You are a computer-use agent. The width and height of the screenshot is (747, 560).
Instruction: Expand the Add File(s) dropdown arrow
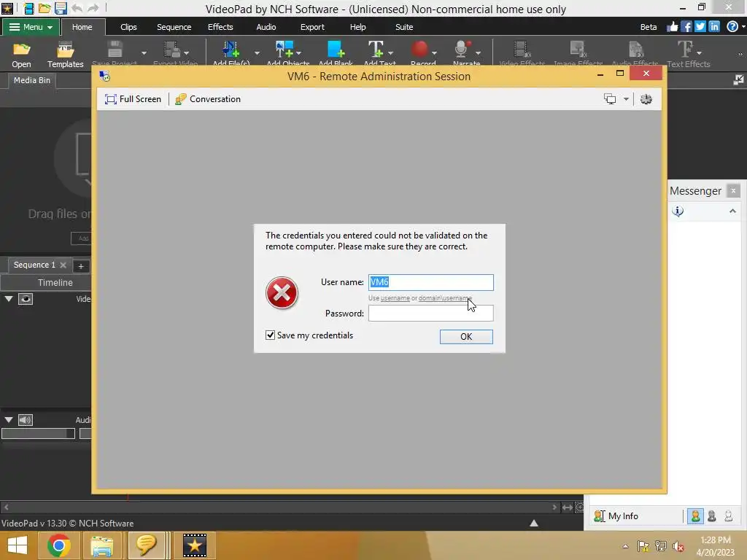[x=257, y=52]
